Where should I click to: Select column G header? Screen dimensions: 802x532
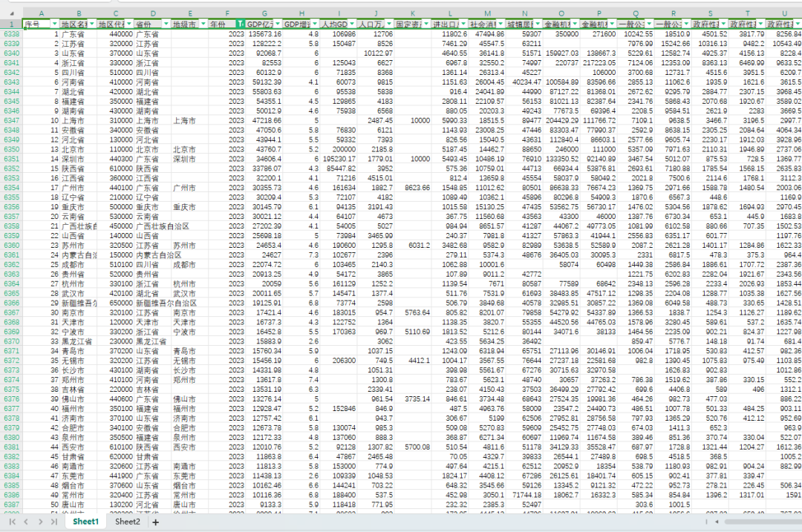pos(264,14)
